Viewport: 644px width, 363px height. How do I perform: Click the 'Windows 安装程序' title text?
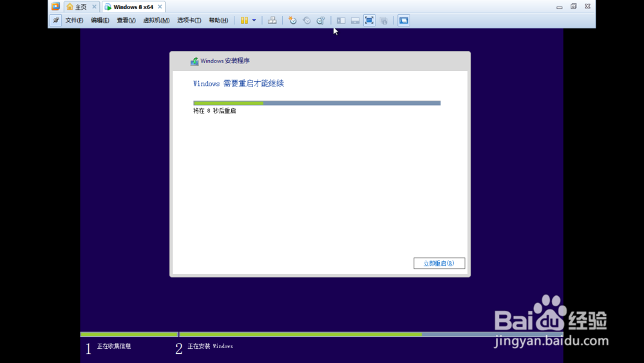tap(225, 61)
